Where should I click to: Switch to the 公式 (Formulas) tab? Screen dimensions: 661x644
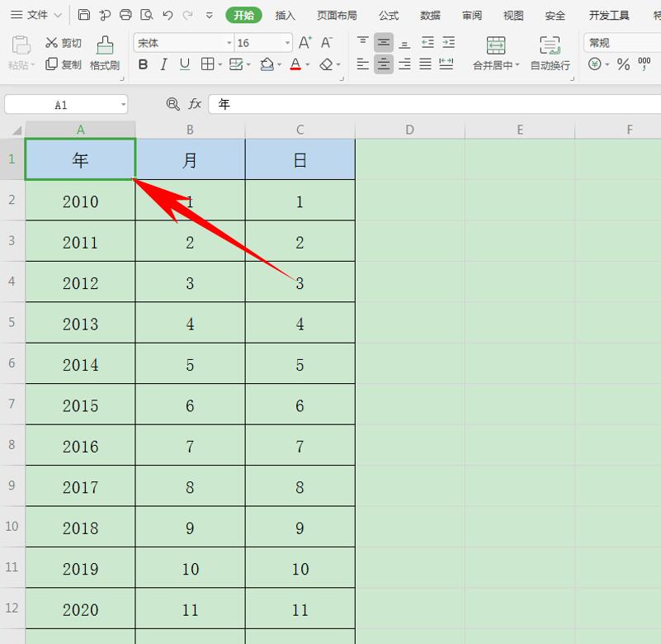point(388,16)
